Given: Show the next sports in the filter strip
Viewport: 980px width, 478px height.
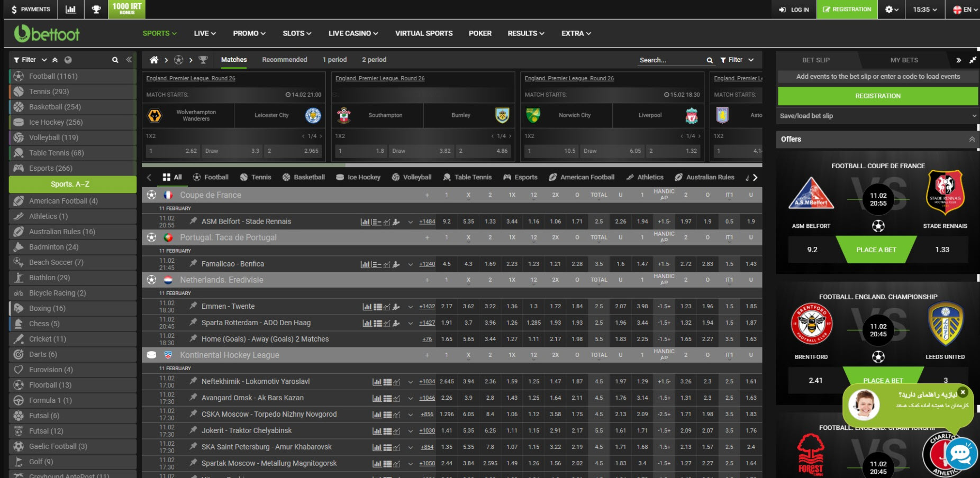Looking at the screenshot, I should point(755,178).
